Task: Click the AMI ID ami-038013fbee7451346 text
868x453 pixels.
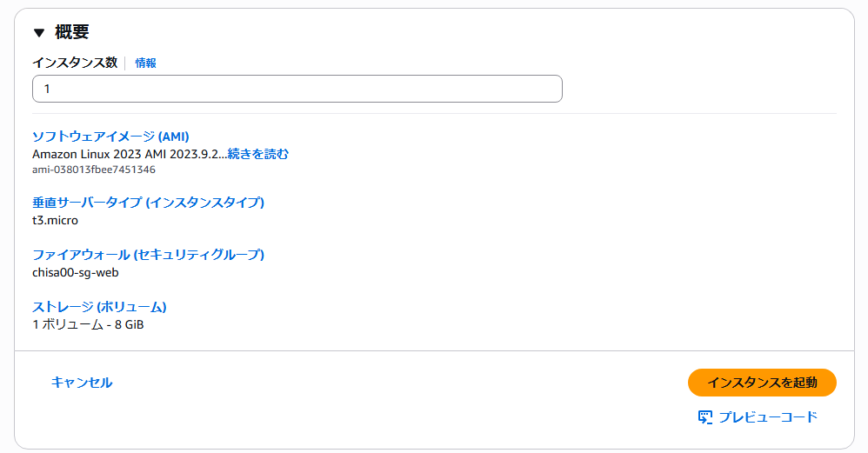Action: point(94,170)
